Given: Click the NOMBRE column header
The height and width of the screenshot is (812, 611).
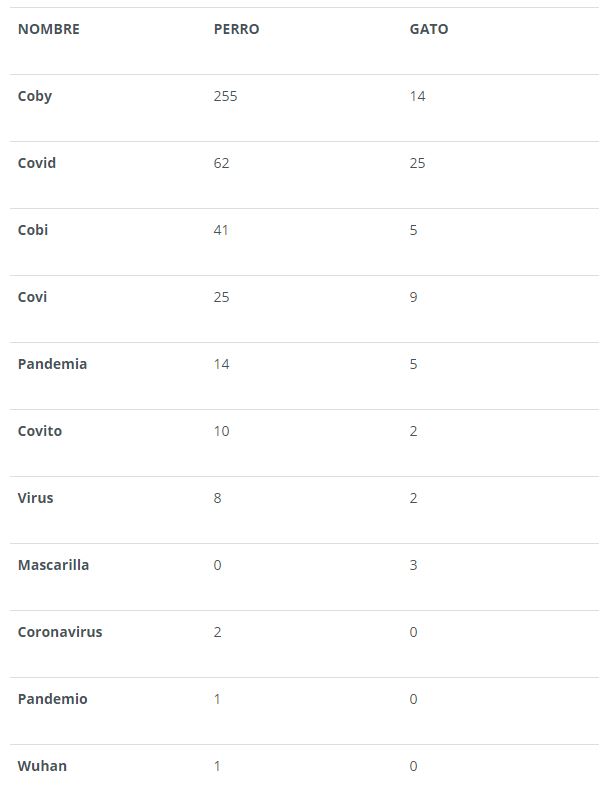Looking at the screenshot, I should (49, 29).
